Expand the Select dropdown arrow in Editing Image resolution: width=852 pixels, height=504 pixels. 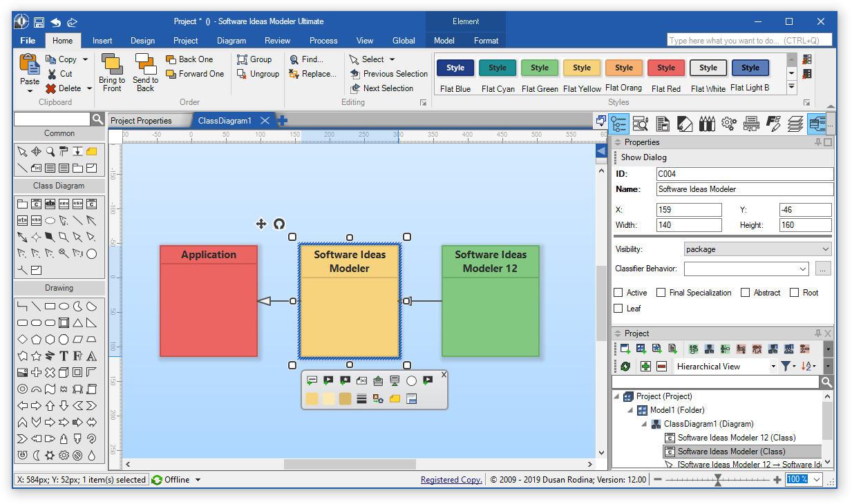(x=392, y=59)
